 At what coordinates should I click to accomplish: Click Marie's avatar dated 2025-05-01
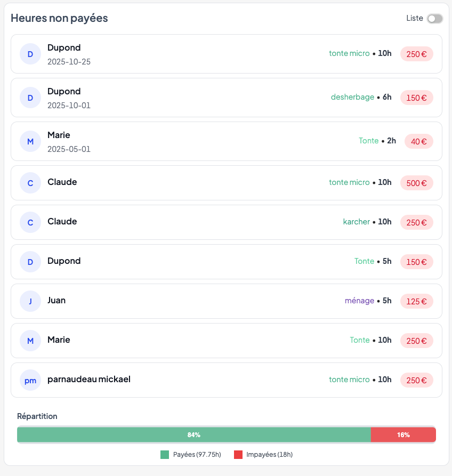point(30,141)
